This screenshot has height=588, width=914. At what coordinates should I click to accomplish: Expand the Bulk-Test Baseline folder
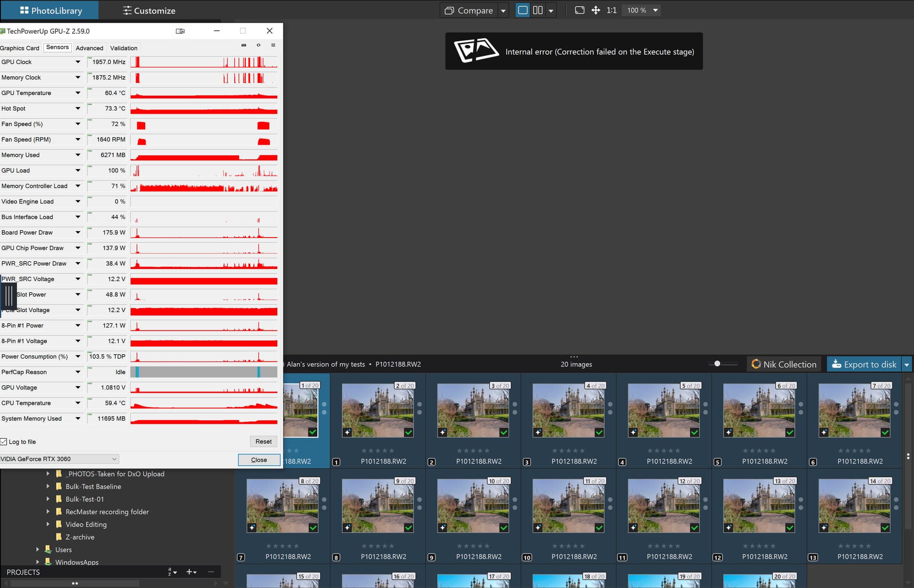pos(48,486)
